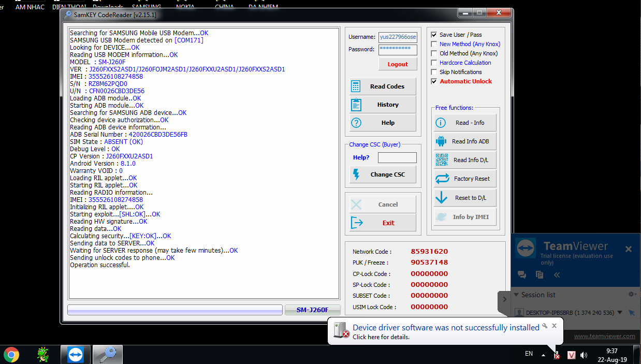Image resolution: width=641 pixels, height=364 pixels.
Task: Click SamKEY taskbar button
Action: [x=108, y=355]
